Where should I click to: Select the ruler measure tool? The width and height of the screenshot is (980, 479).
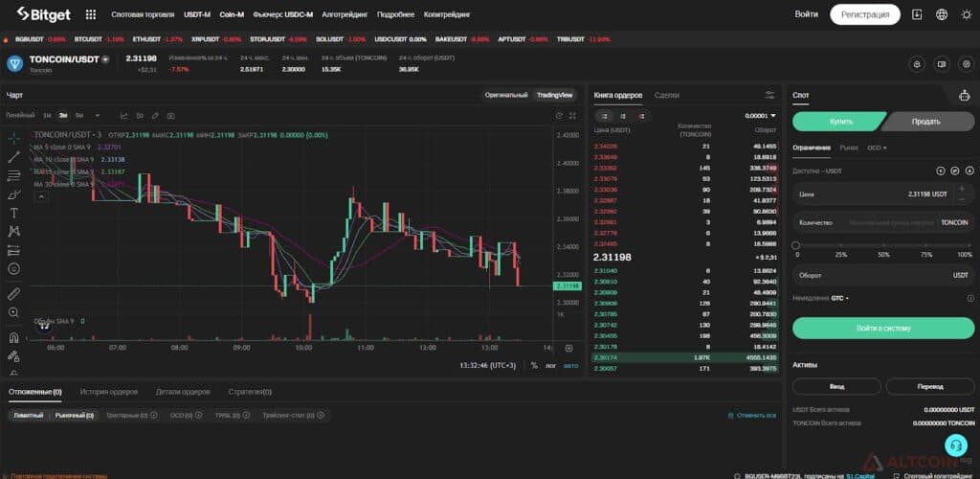[13, 293]
